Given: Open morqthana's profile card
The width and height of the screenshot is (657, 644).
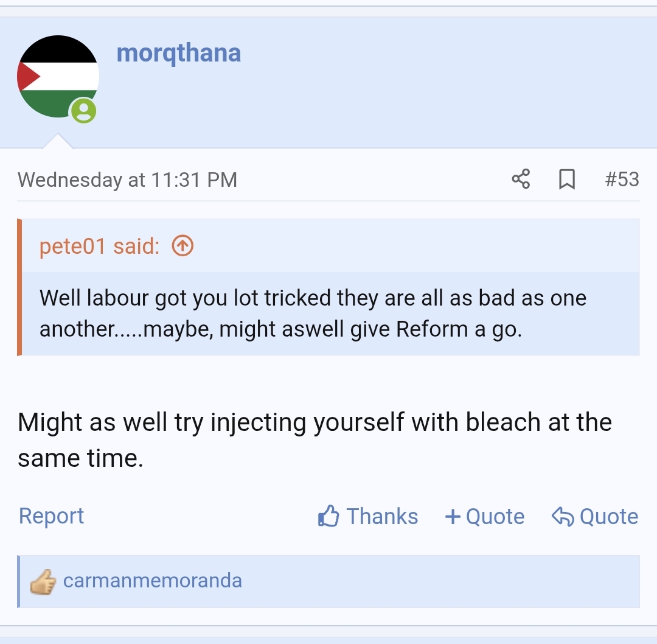Looking at the screenshot, I should pyautogui.click(x=179, y=53).
